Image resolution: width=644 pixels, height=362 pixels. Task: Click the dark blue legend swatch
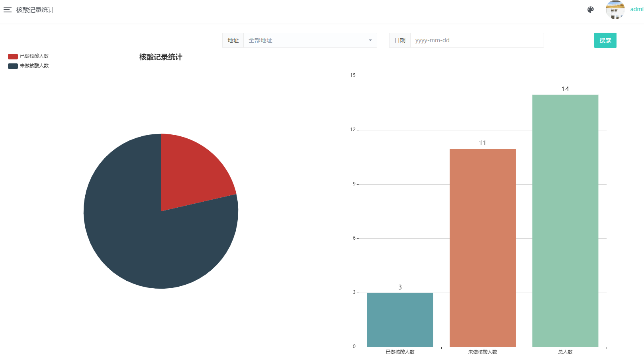tap(13, 66)
